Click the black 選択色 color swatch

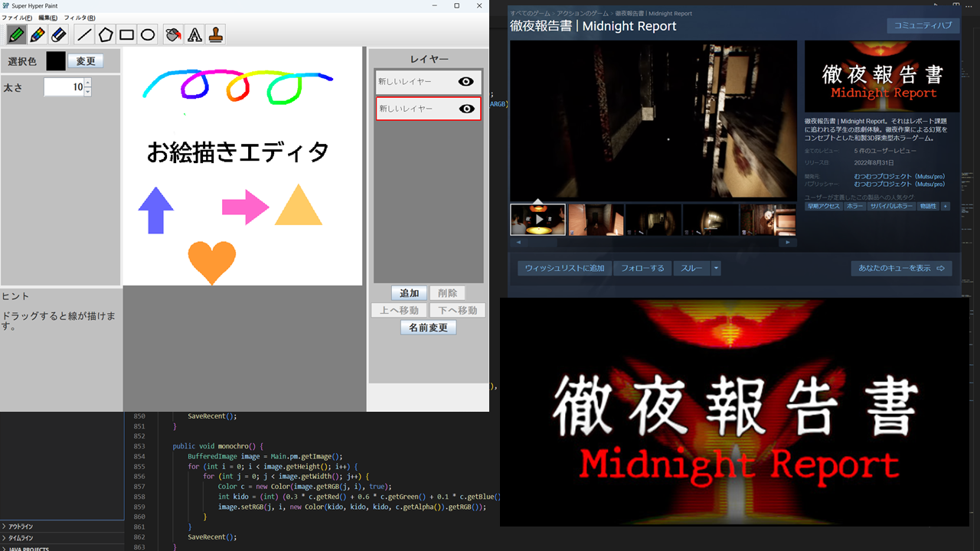[56, 61]
